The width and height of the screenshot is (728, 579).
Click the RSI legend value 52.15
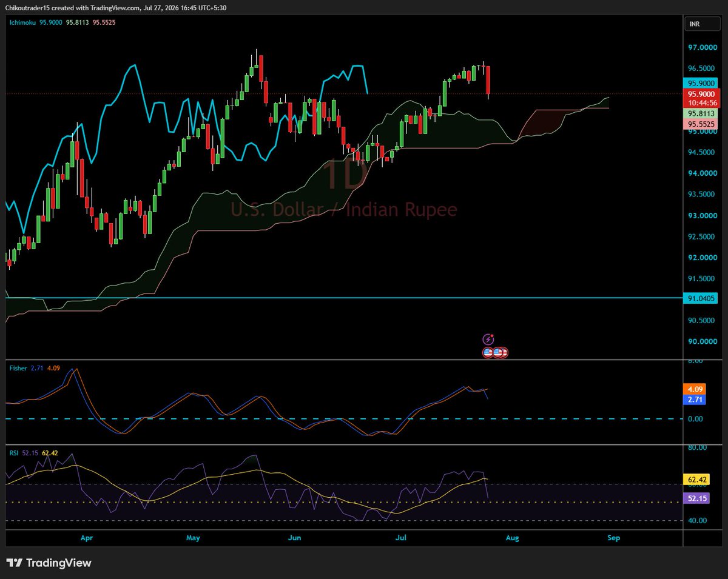(x=29, y=452)
